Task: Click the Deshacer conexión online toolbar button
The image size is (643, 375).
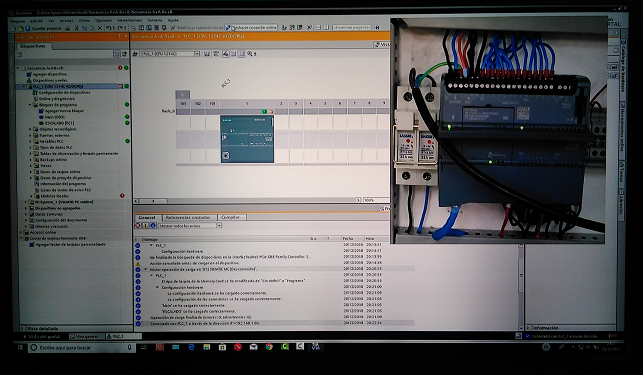Action: click(x=251, y=27)
